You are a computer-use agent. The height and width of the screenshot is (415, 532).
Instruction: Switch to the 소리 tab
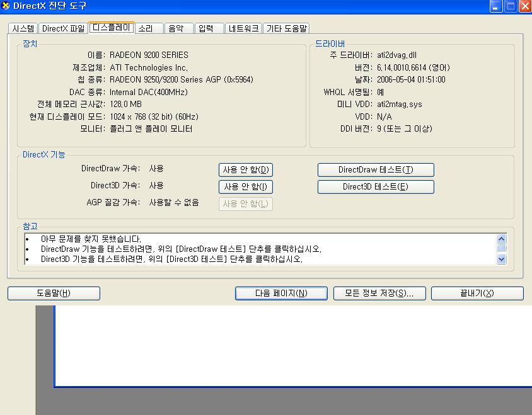coord(149,28)
